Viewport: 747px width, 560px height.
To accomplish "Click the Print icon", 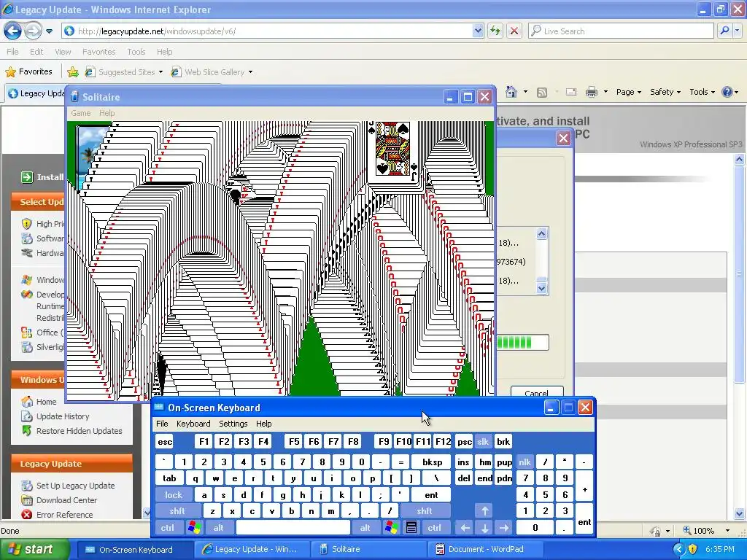I will pos(591,93).
